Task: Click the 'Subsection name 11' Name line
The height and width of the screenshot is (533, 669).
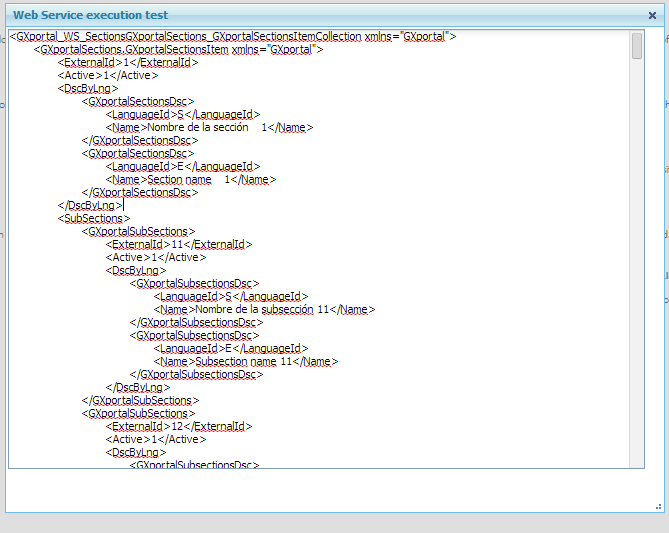Action: (x=246, y=361)
